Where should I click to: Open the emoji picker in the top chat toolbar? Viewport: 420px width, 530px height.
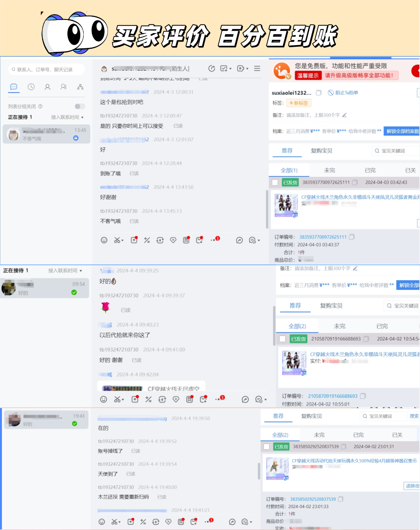(x=104, y=240)
